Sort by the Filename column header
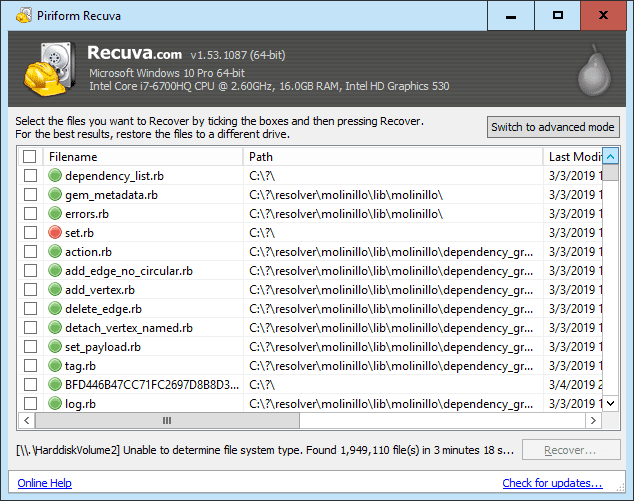The width and height of the screenshot is (634, 501). pyautogui.click(x=142, y=157)
